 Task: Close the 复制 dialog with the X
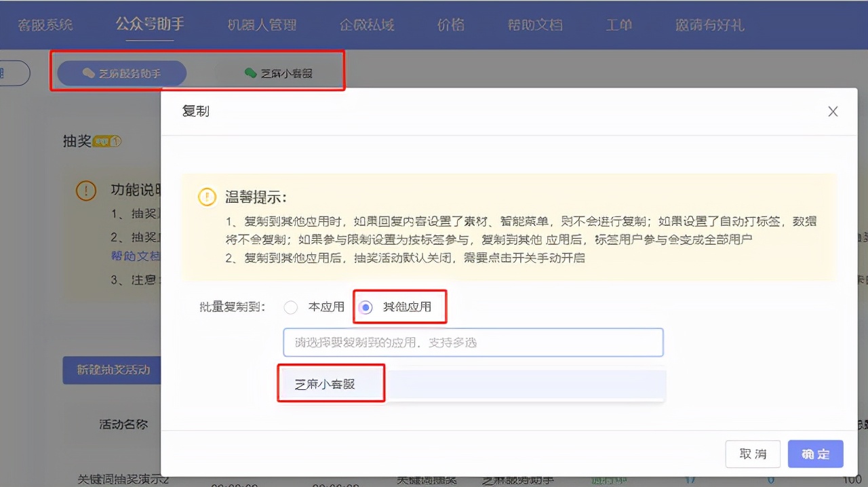tap(833, 111)
